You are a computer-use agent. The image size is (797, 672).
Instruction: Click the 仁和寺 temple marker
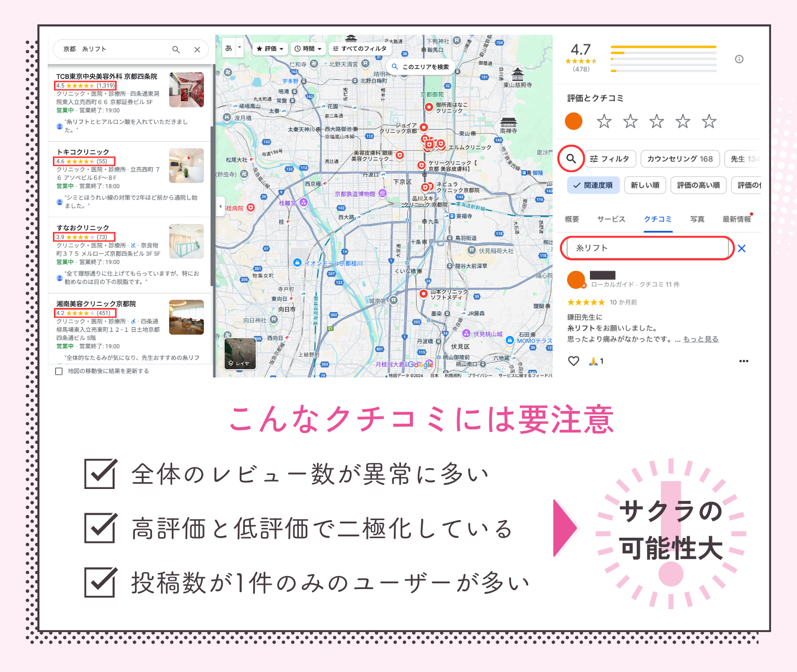click(314, 64)
